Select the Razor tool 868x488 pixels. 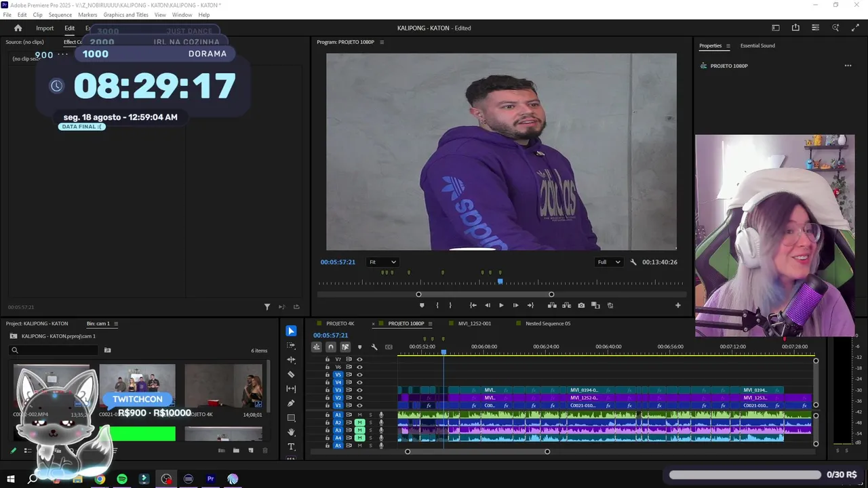pyautogui.click(x=291, y=374)
